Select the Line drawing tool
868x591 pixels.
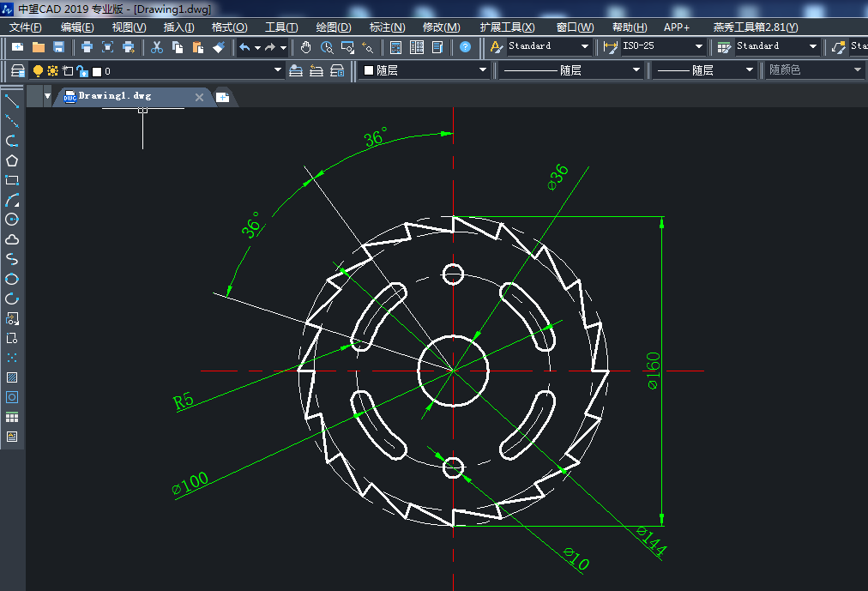pyautogui.click(x=12, y=101)
